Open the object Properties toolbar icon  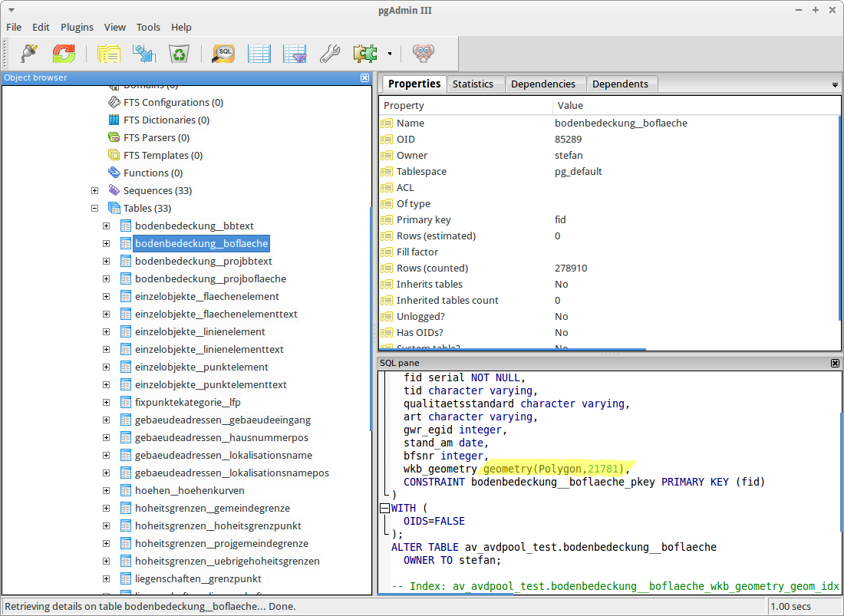pos(109,53)
